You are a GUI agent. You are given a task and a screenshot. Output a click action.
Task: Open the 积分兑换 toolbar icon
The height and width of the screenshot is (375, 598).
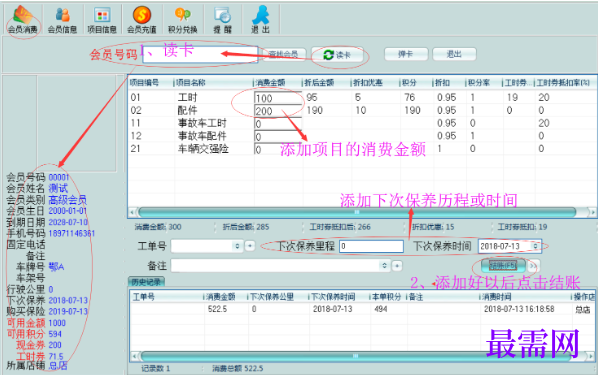(x=183, y=19)
